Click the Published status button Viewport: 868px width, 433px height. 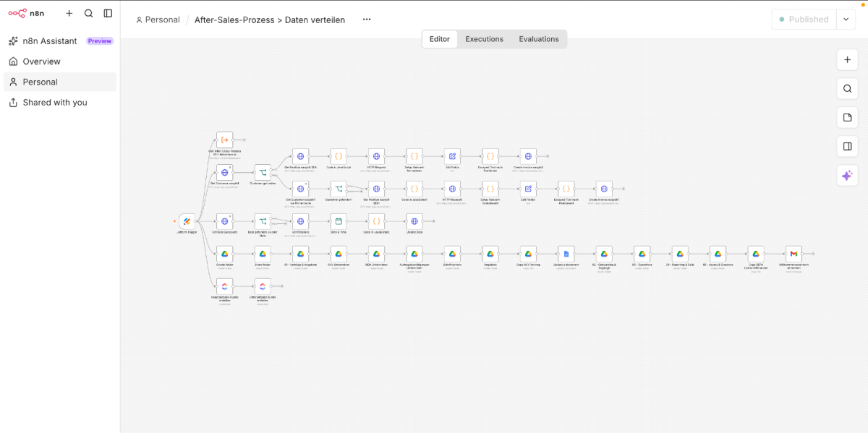pyautogui.click(x=804, y=20)
